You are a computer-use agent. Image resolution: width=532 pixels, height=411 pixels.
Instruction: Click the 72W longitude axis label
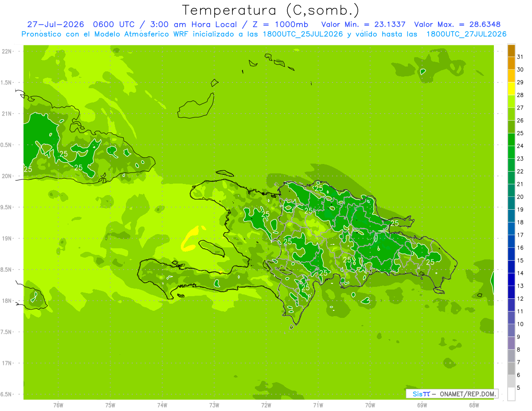pos(266,405)
